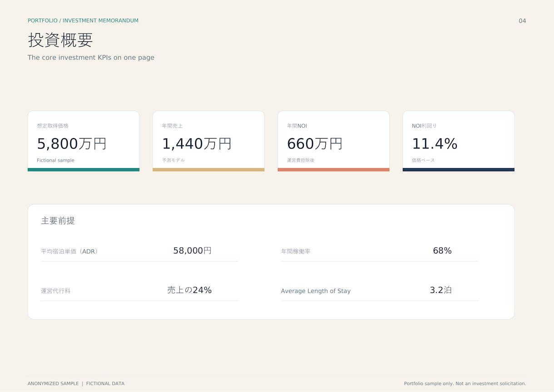The image size is (554, 392).
Task: Select the 投資概要 page title
Action: [60, 40]
